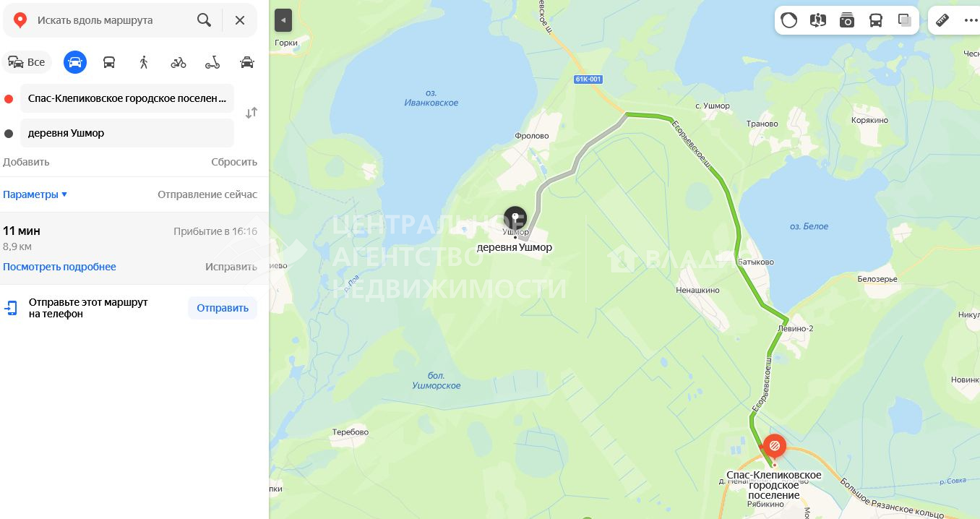Show street panoramas layer
The image size is (980, 519).
[x=818, y=20]
